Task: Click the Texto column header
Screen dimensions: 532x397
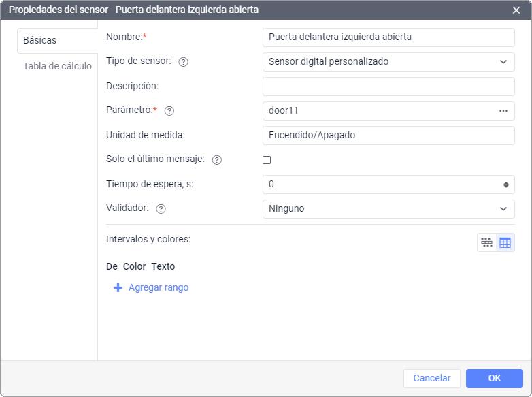Action: coord(163,266)
